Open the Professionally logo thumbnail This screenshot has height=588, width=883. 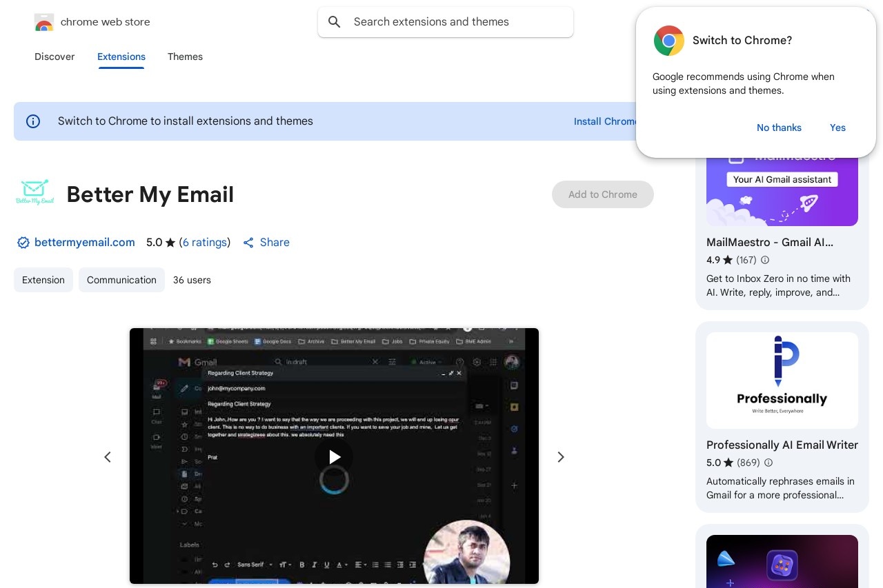[x=782, y=381]
